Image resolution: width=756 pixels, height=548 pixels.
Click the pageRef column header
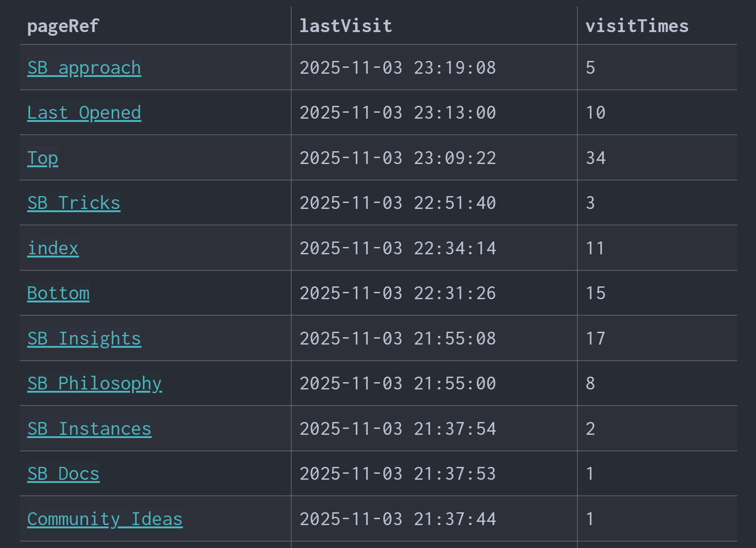click(63, 26)
